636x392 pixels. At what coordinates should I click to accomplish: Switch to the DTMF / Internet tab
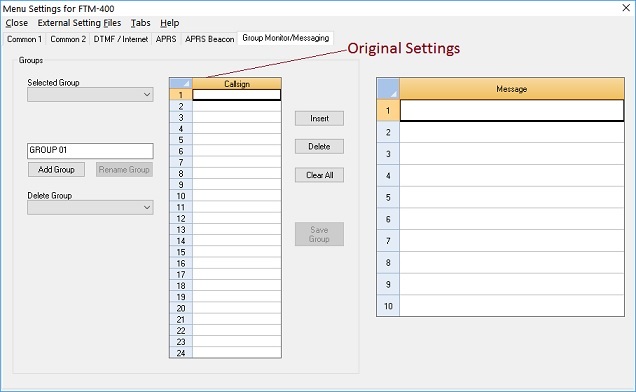(x=120, y=39)
